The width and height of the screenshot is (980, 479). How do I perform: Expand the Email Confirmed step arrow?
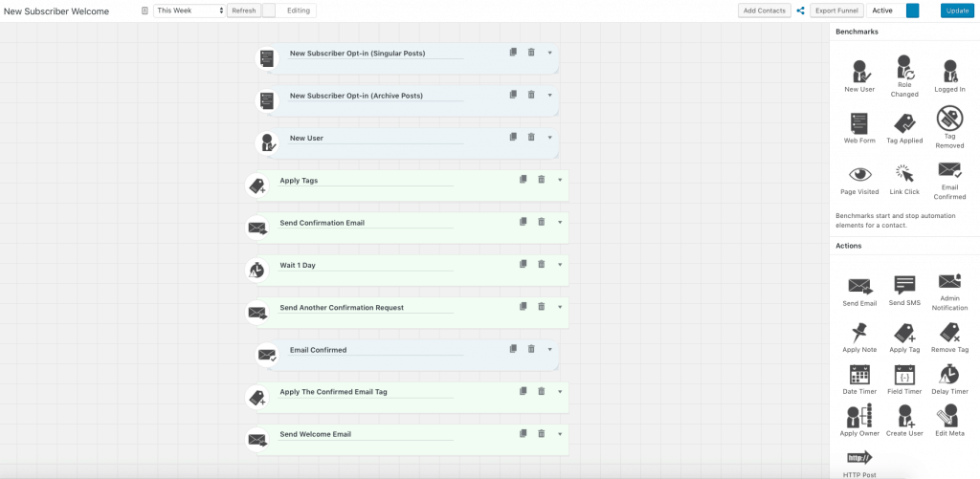549,349
